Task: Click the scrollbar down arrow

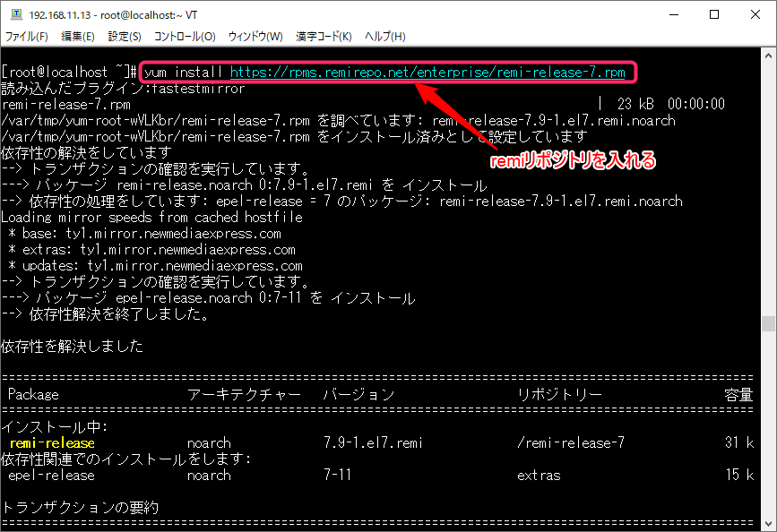Action: [x=768, y=523]
